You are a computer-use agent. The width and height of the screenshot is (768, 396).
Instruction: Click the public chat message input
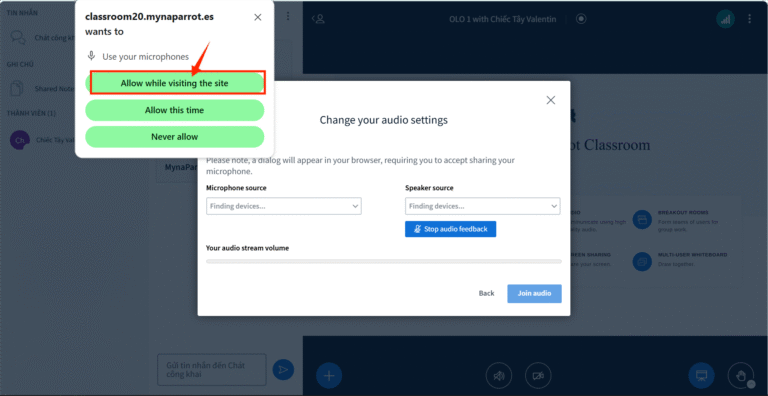212,370
